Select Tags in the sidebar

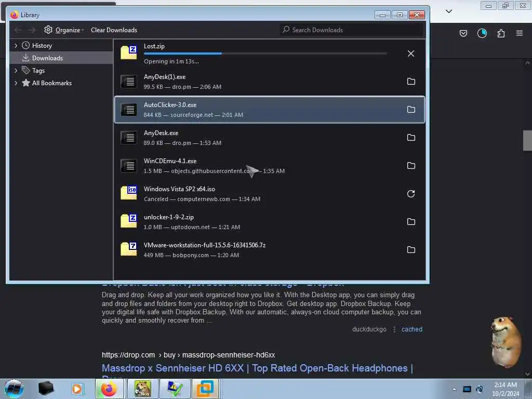point(38,71)
